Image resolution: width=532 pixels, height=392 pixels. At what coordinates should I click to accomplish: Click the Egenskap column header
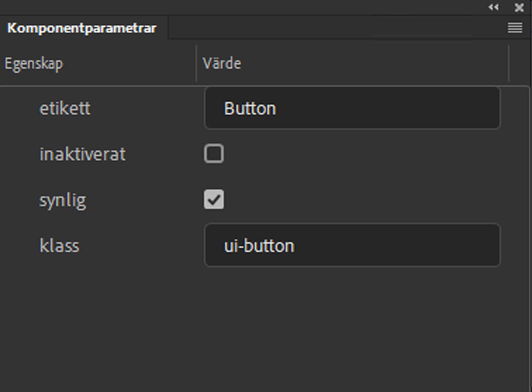(x=34, y=64)
